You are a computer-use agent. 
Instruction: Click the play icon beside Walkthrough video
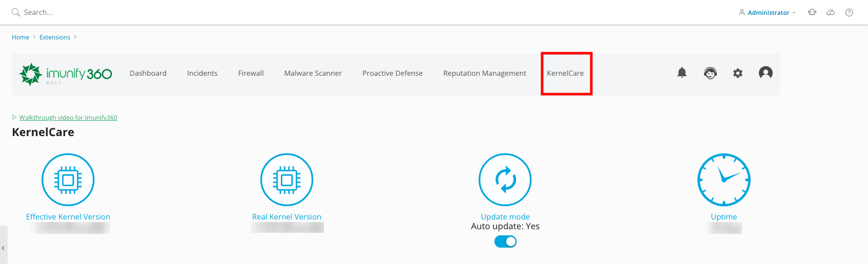point(14,117)
